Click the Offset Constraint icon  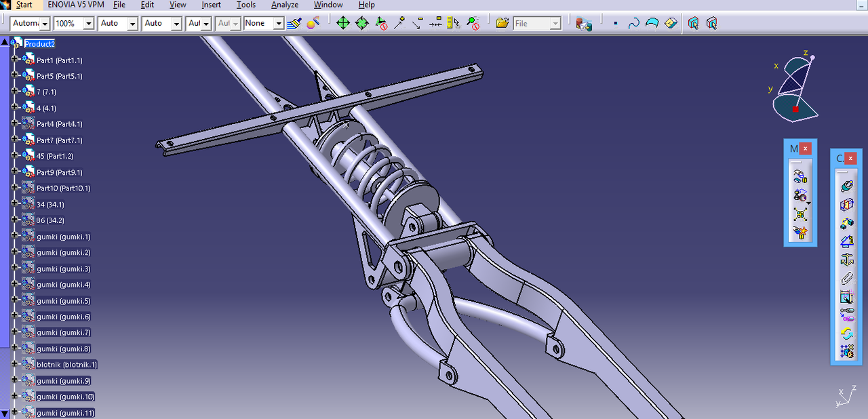click(846, 222)
